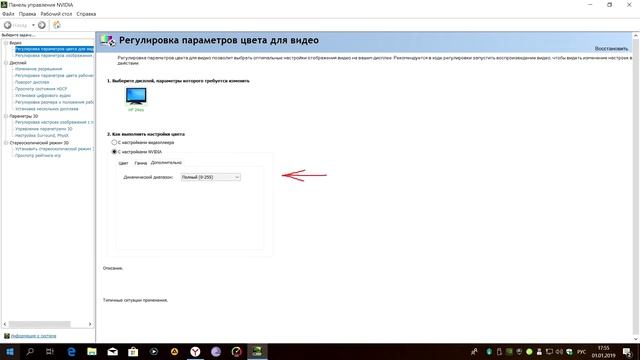
Task: Launch Microsoft Edge from taskbar
Action: (x=71, y=351)
